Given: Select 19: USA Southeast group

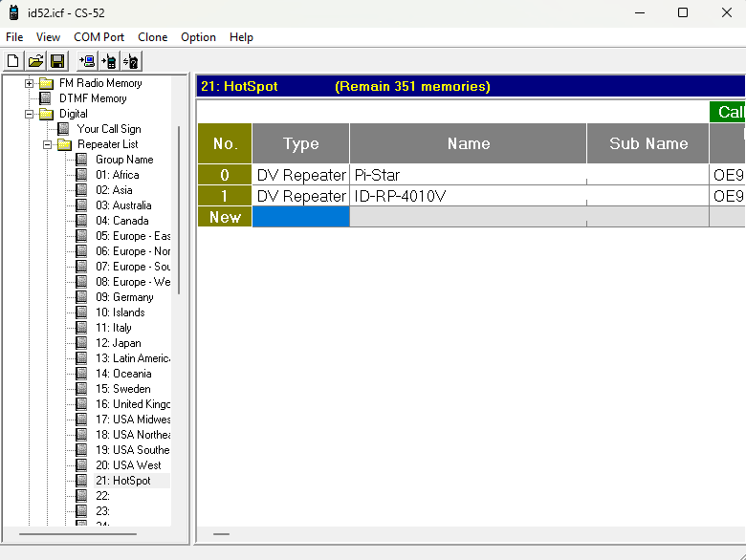Looking at the screenshot, I should tap(133, 450).
